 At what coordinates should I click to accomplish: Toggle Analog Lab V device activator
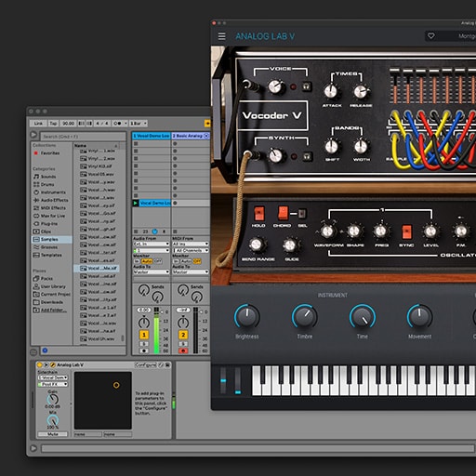[x=40, y=365]
